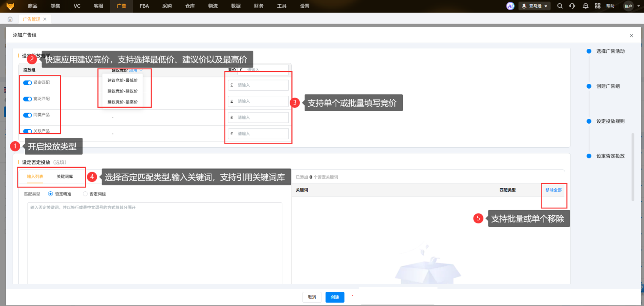Click the 关键词 column header
The height and width of the screenshot is (306, 644).
302,190
